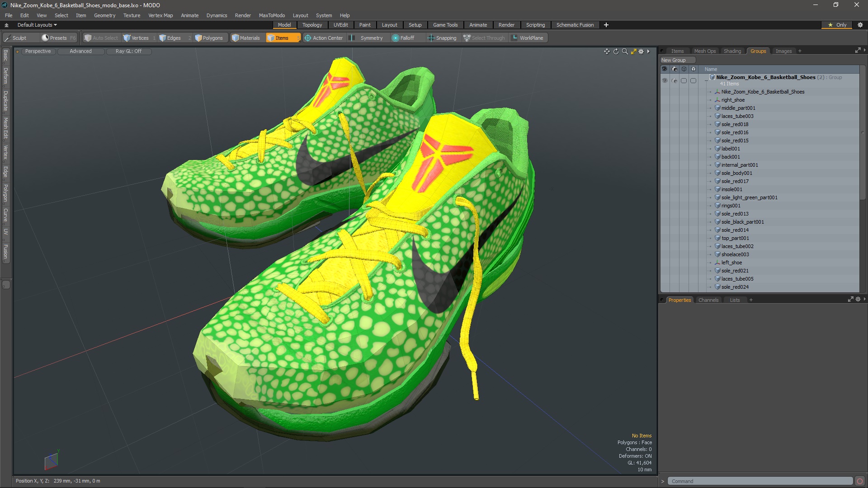Click the Name column header
The image size is (868, 488).
[711, 69]
